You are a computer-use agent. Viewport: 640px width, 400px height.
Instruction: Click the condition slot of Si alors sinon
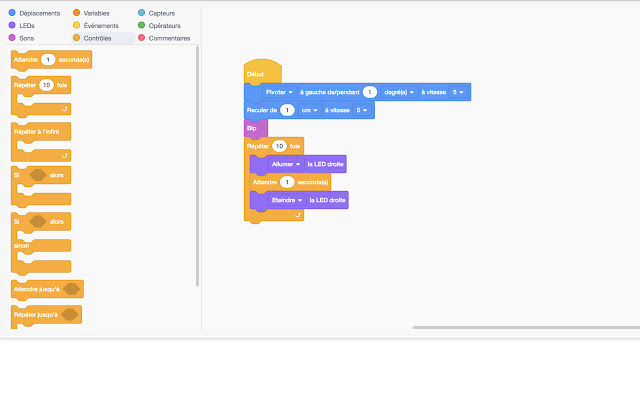point(38,222)
